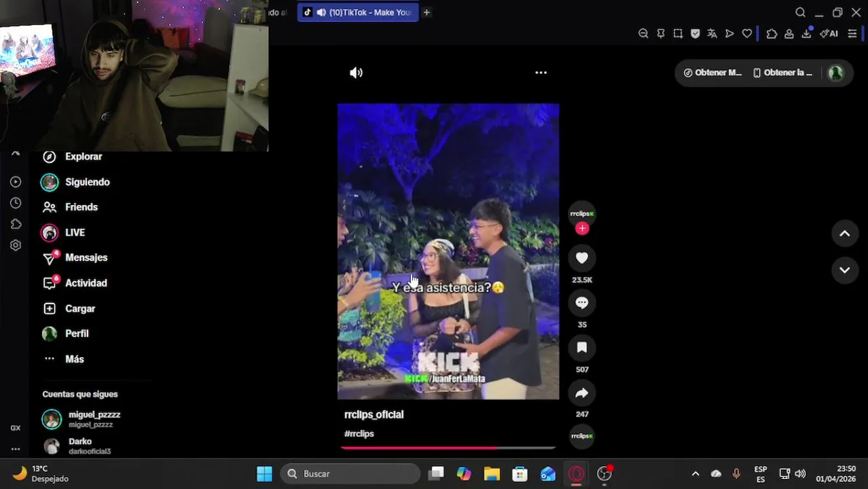This screenshot has height=489, width=868.
Task: Open the system volume speaker icon
Action: (x=800, y=474)
